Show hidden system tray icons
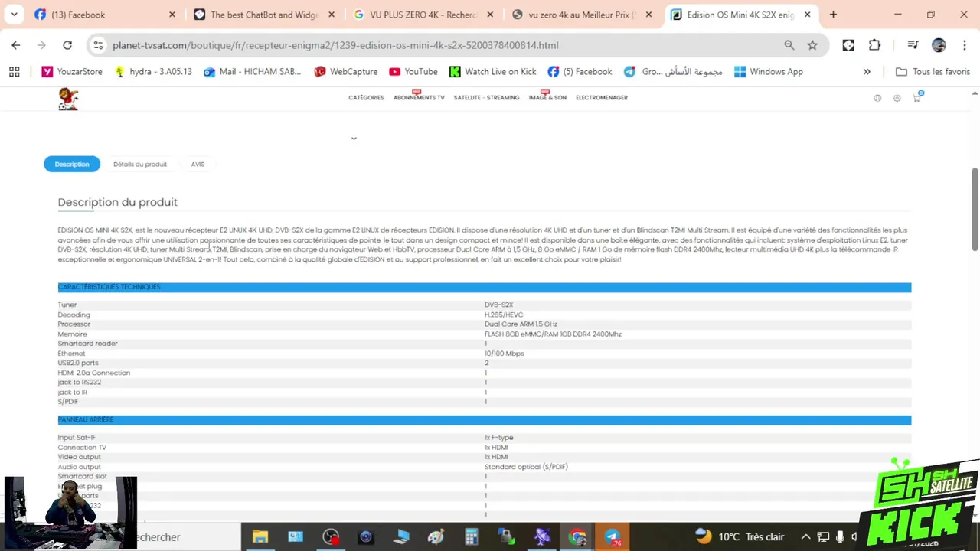This screenshot has width=980, height=551. (x=805, y=537)
